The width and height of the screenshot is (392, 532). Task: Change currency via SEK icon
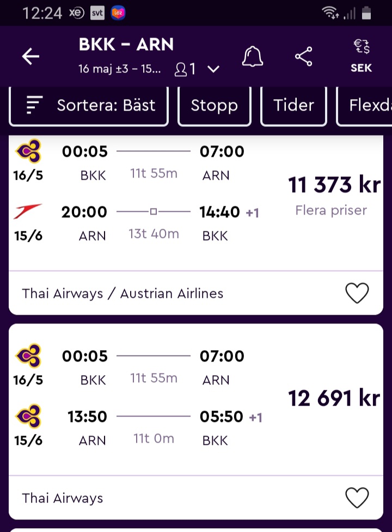[361, 57]
